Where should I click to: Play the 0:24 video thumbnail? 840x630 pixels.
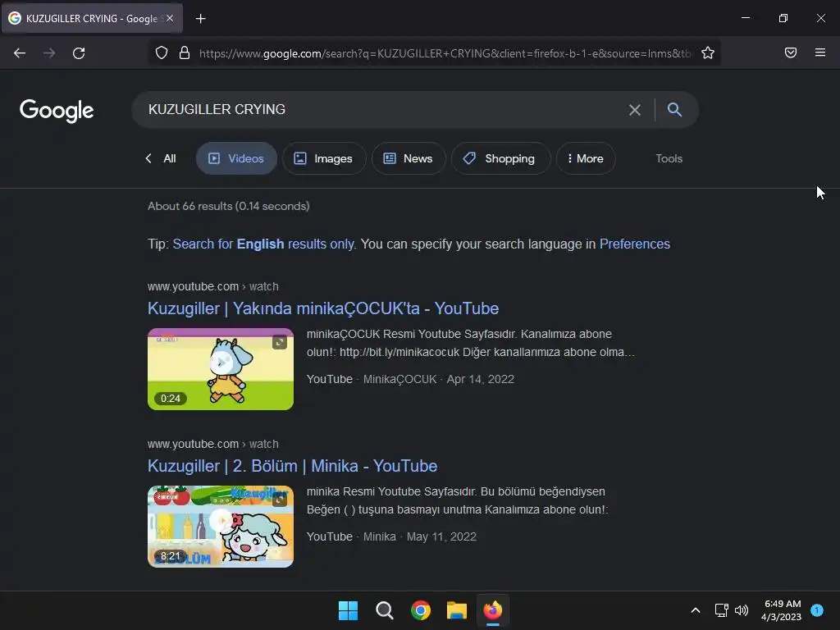[x=220, y=369]
